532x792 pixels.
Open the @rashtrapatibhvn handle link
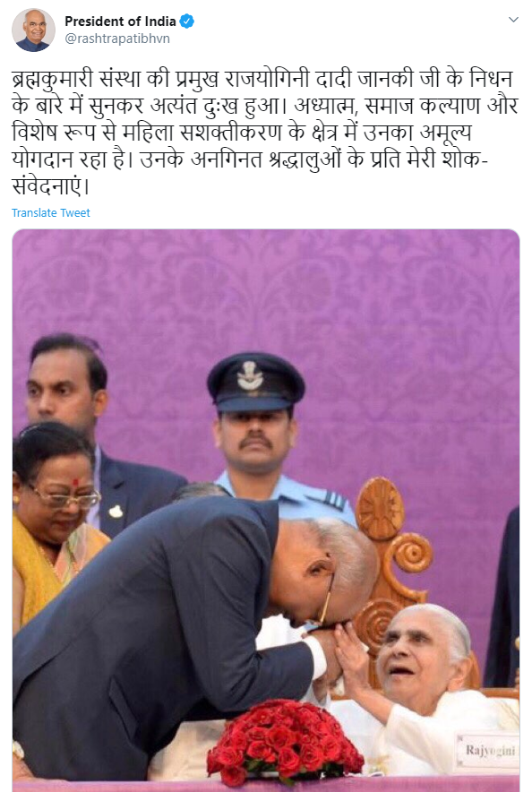(x=117, y=39)
